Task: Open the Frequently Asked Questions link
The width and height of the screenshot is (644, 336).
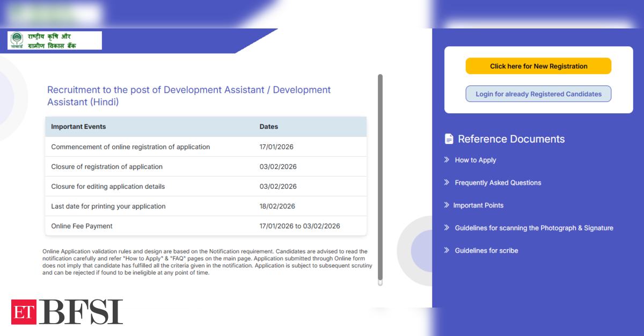Action: pos(498,182)
